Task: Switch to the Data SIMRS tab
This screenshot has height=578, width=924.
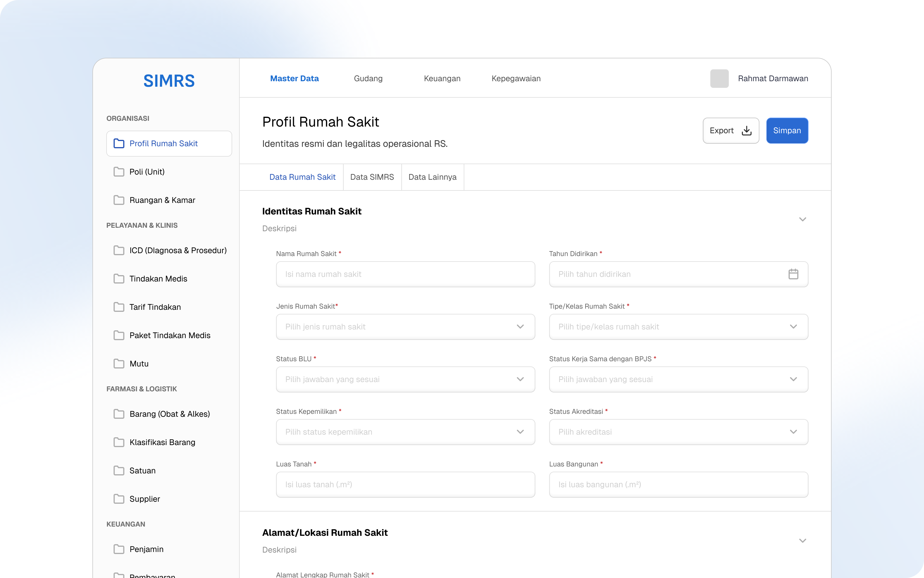Action: [x=372, y=177]
